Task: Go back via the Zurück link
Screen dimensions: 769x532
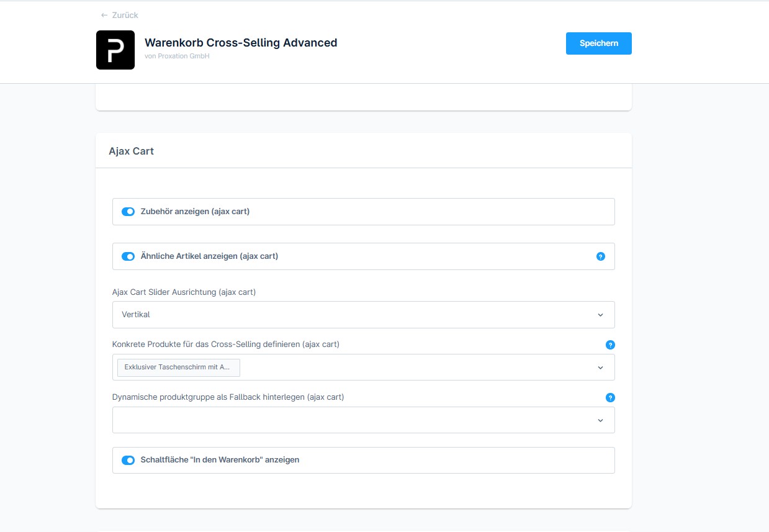Action: [125, 15]
